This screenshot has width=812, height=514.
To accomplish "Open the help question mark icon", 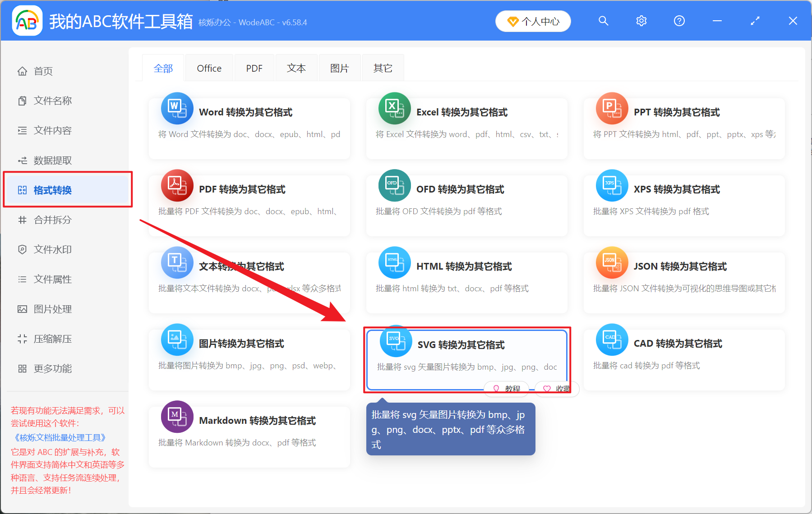I will click(679, 21).
